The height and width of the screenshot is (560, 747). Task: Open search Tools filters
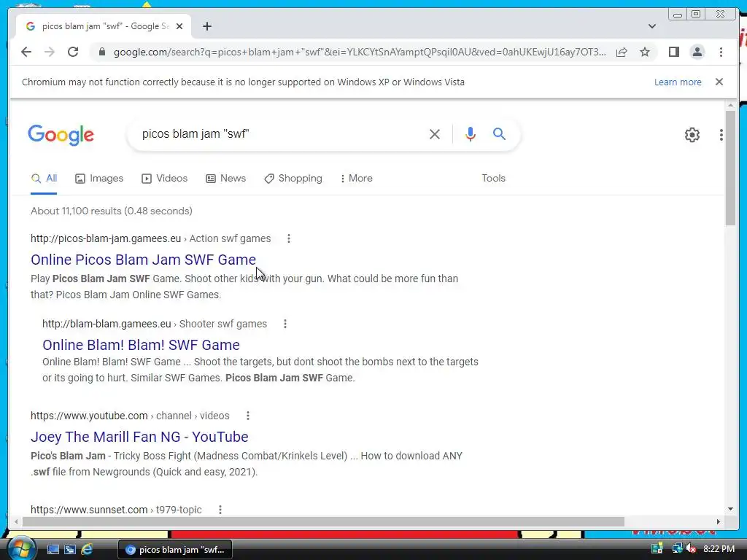tap(493, 179)
